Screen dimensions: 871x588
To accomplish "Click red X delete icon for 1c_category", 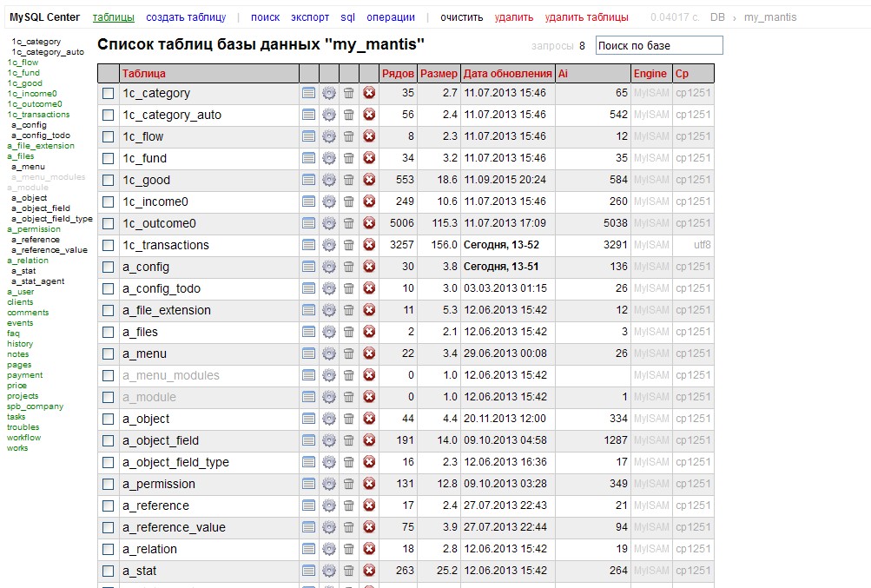I will click(x=369, y=93).
